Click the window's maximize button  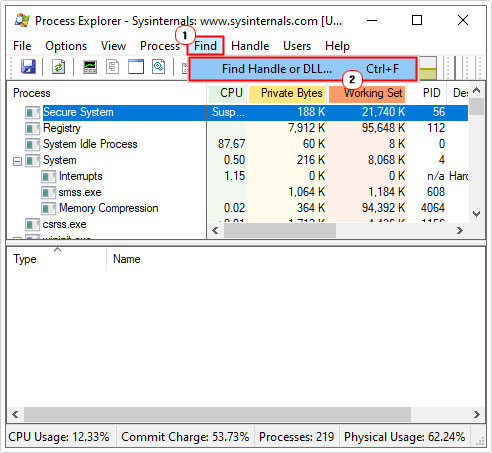[x=417, y=21]
